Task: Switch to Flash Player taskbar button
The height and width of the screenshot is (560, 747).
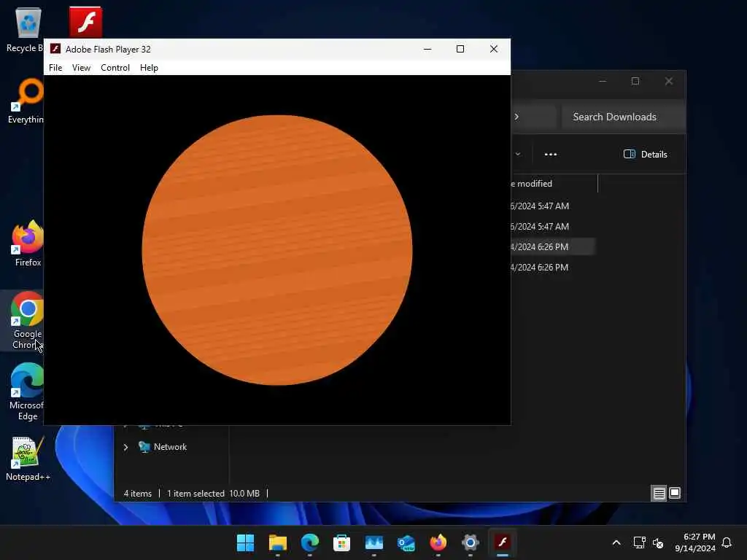Action: [502, 542]
